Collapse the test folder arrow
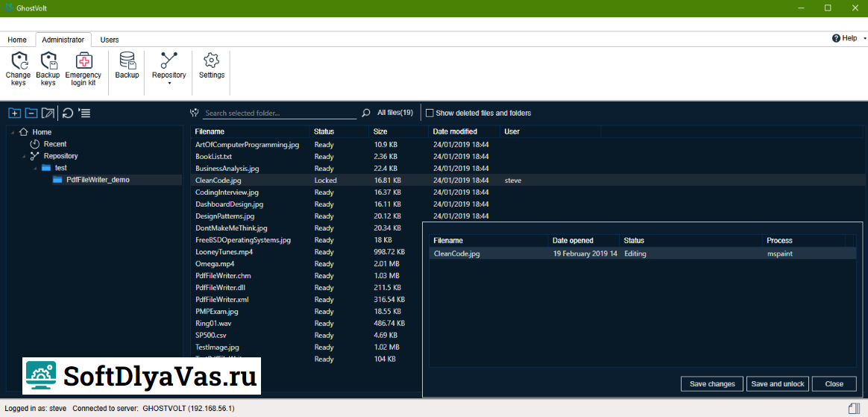Viewport: 868px width, 417px height. click(35, 168)
